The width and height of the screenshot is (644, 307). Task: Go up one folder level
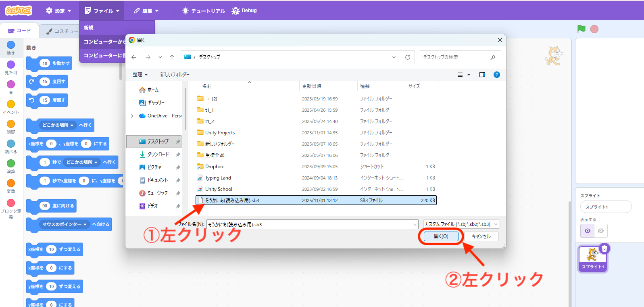tap(172, 57)
